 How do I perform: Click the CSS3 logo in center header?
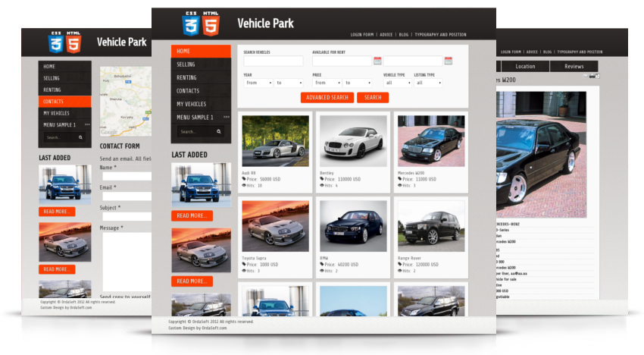tap(191, 24)
